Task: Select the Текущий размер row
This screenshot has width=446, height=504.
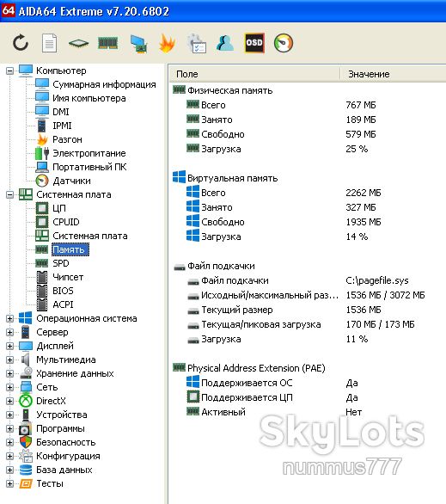Action: click(237, 310)
